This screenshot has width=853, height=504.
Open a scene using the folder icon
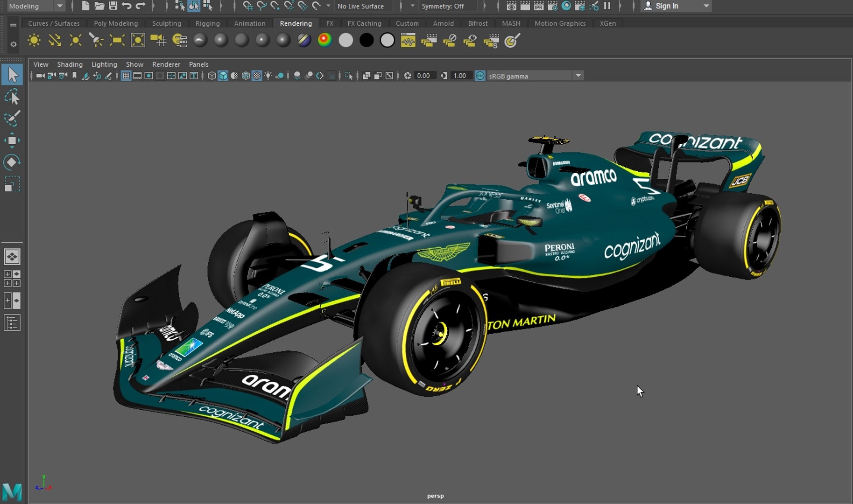point(99,6)
